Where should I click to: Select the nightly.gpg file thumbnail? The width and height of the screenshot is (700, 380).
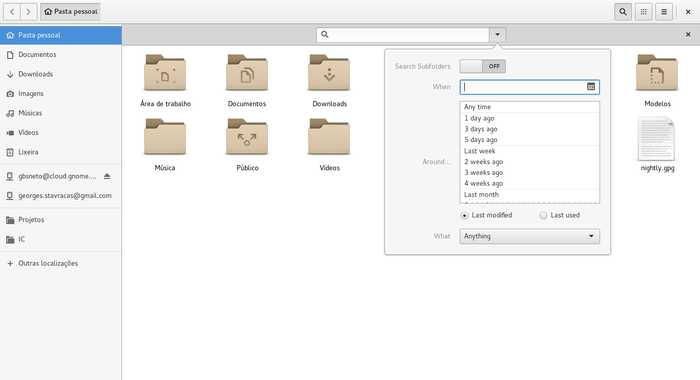click(656, 138)
